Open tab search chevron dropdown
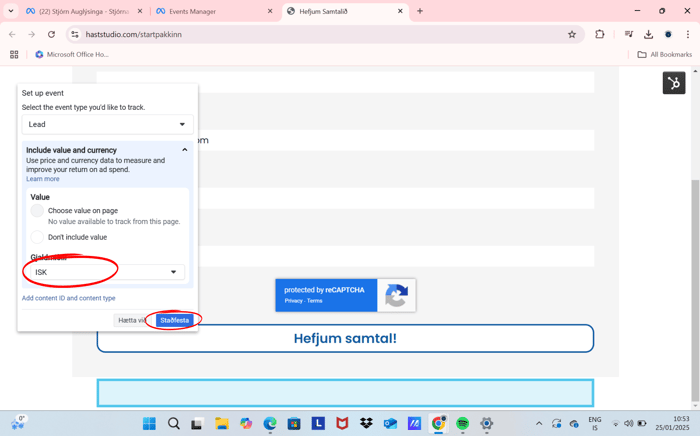The image size is (700, 436). [11, 11]
